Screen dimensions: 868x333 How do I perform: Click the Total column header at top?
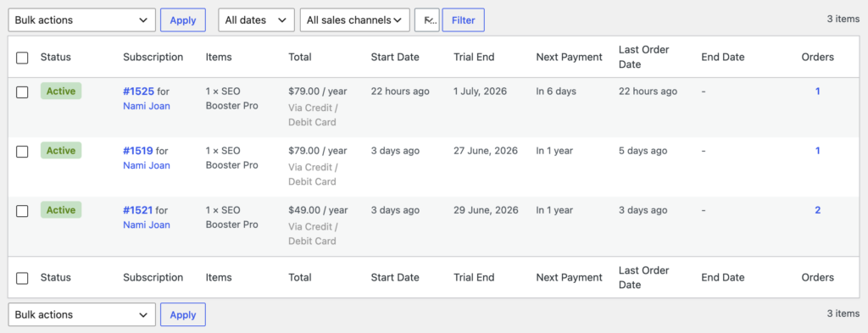(300, 57)
